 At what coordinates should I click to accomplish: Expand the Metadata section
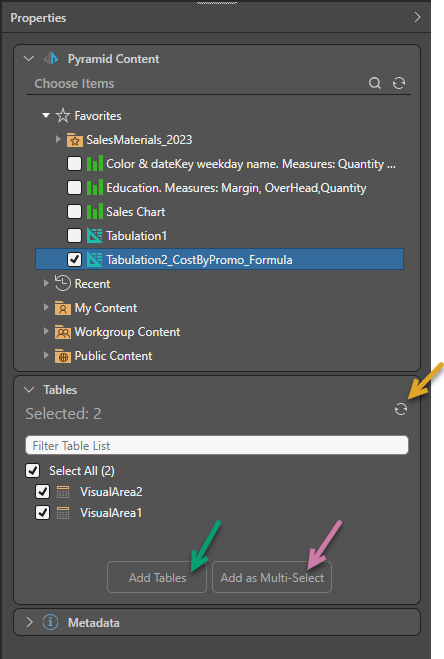coord(29,622)
